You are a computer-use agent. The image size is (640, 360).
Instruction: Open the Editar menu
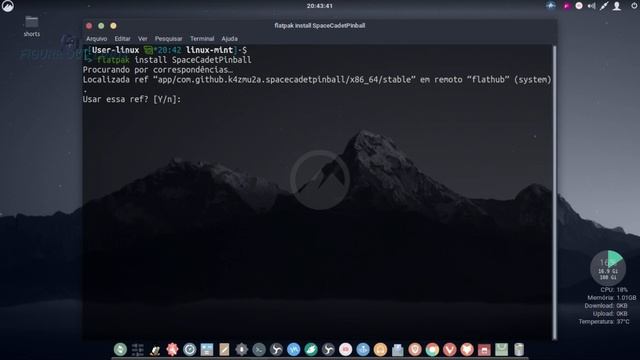pyautogui.click(x=122, y=39)
